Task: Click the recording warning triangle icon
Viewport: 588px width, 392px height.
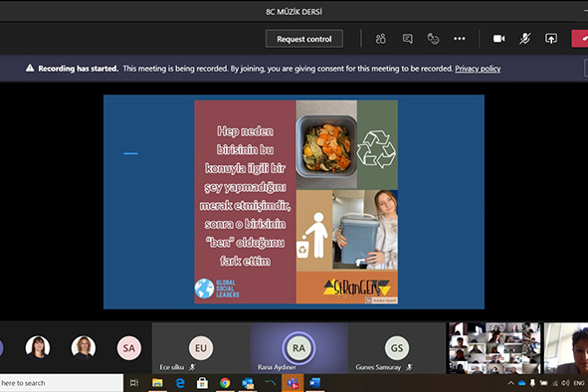Action: point(30,68)
